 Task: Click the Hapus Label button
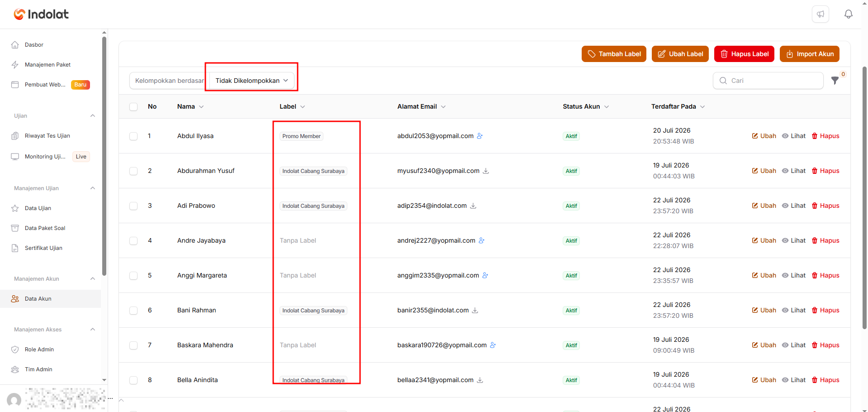744,54
